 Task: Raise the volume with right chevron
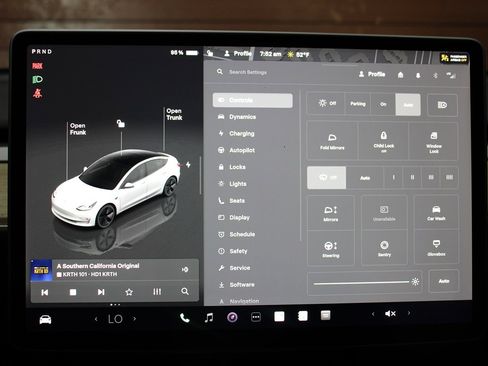click(409, 313)
